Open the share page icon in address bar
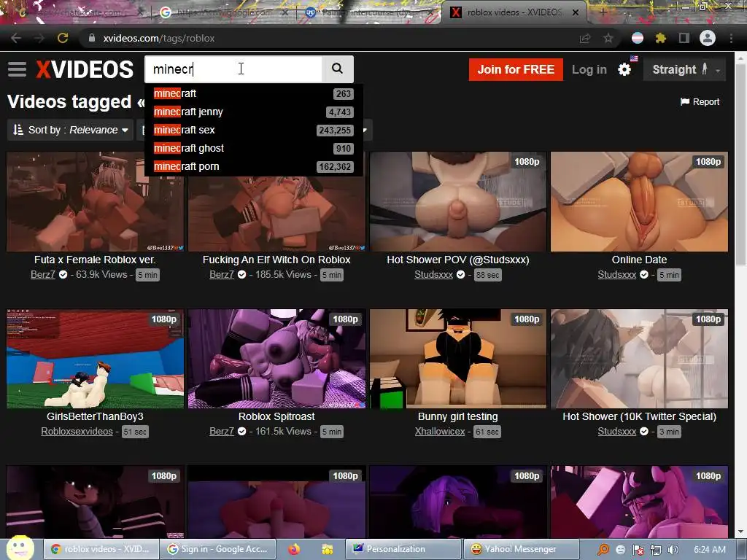This screenshot has height=560, width=747. pyautogui.click(x=585, y=38)
